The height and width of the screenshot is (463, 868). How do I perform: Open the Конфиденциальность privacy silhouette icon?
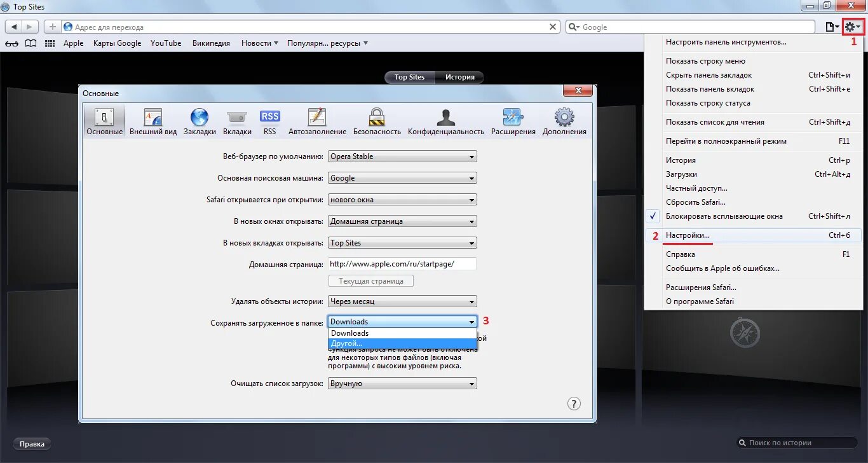pos(446,121)
